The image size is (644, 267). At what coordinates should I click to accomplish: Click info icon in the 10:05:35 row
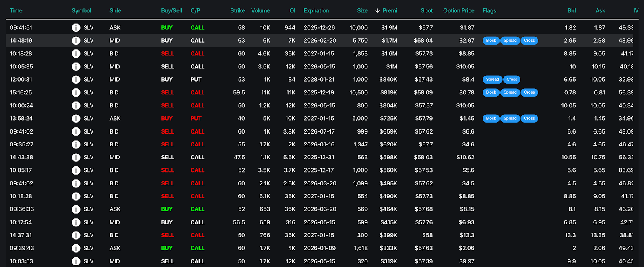tap(76, 67)
